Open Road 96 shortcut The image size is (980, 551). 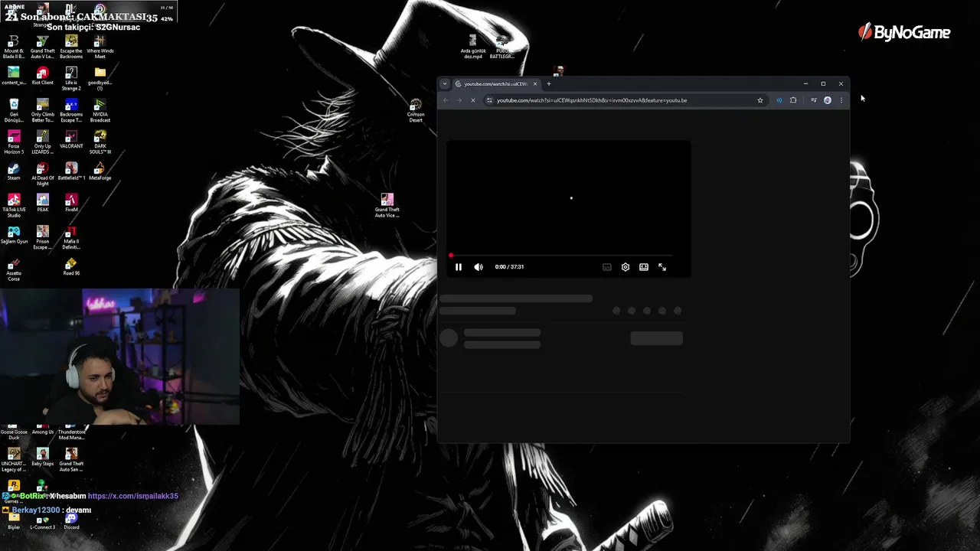click(x=71, y=266)
